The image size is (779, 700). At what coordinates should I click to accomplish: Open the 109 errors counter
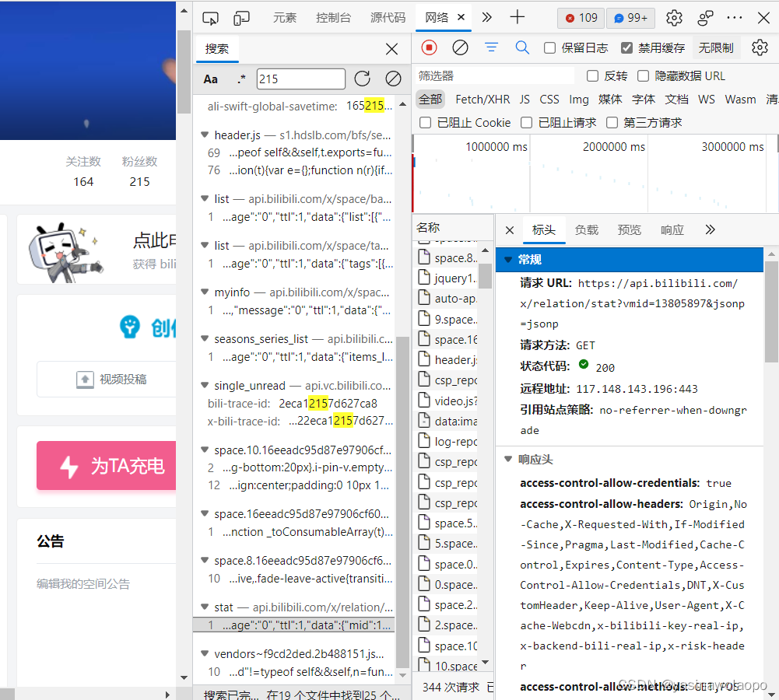[x=581, y=18]
